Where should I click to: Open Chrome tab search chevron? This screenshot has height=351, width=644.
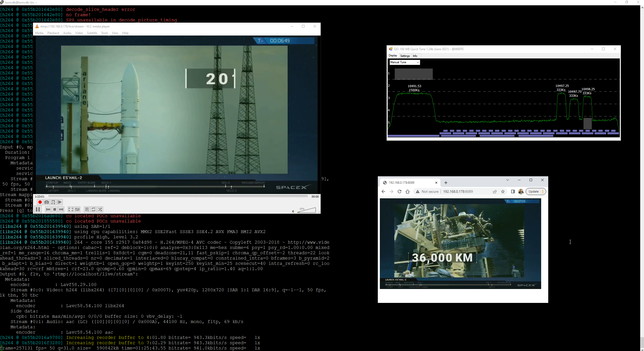click(508, 180)
